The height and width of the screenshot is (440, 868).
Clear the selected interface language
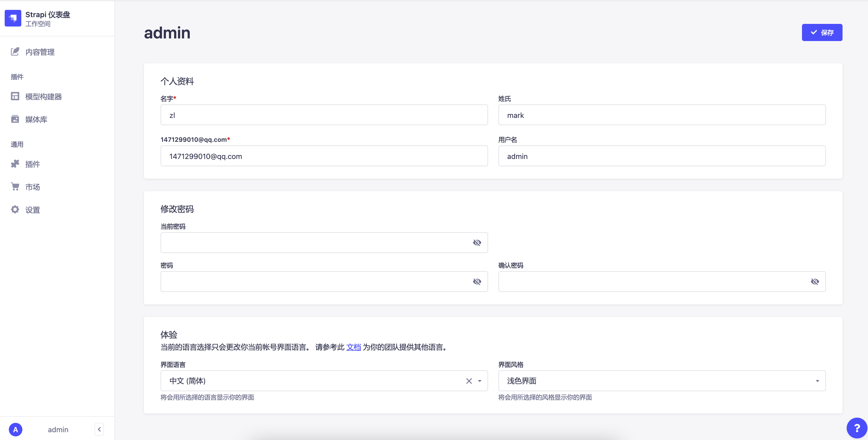click(469, 381)
